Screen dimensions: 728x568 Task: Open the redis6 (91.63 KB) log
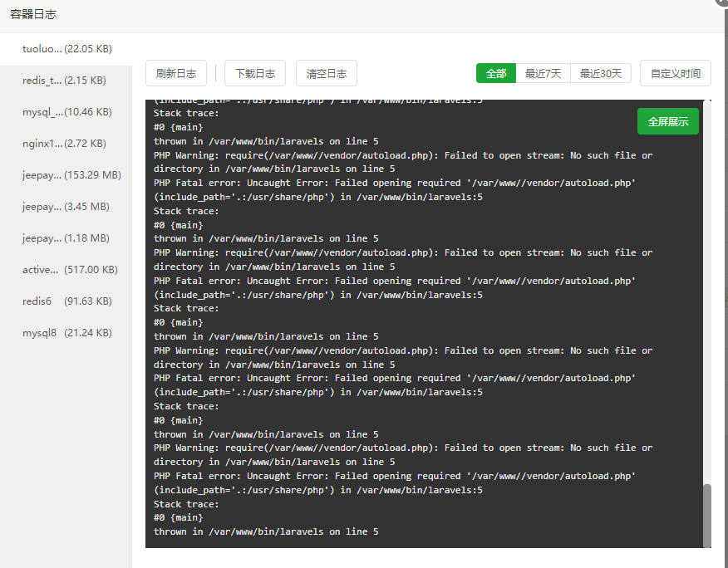66,301
